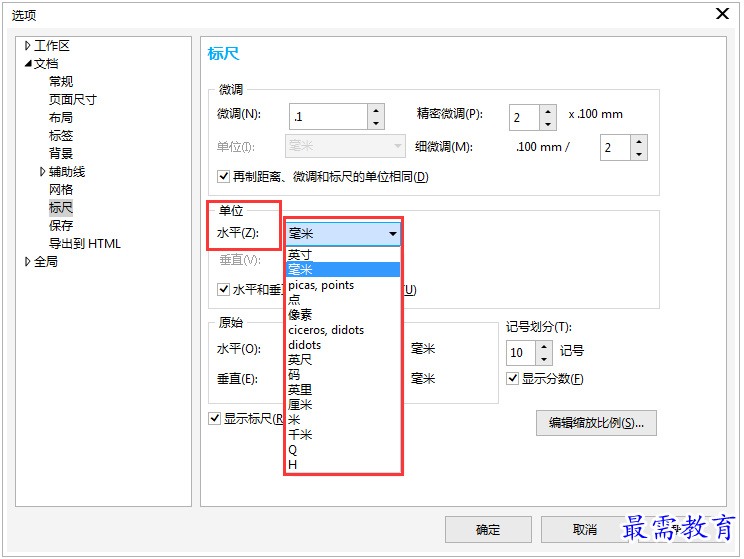Toggle 再制距离、微调和标尺的单位相同 checkbox
744x559 pixels.
(223, 177)
